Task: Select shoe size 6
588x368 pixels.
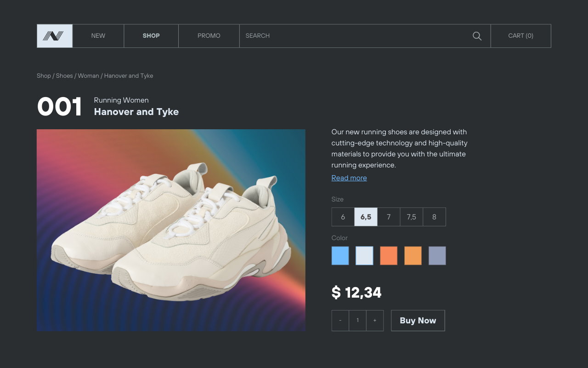Action: click(x=343, y=217)
